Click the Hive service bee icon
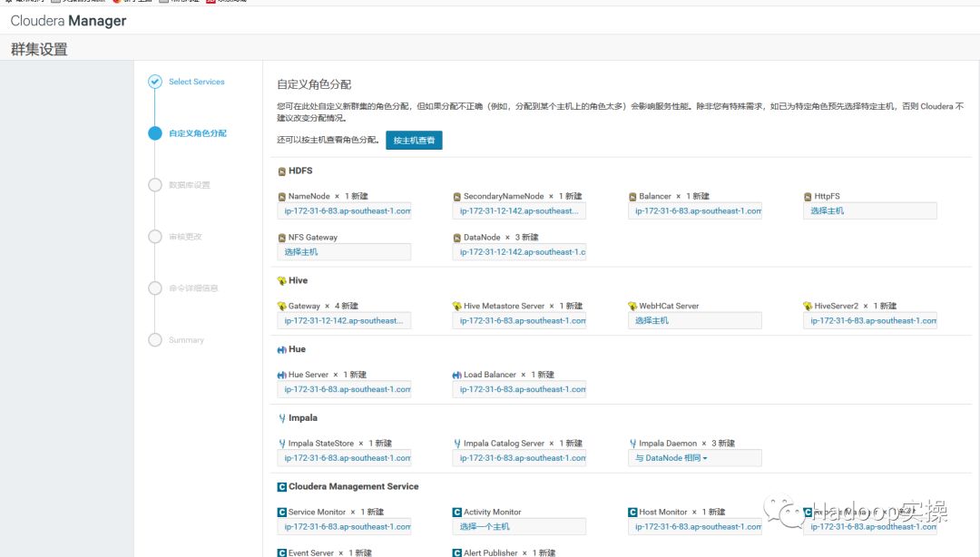This screenshot has height=557, width=980. (x=282, y=280)
